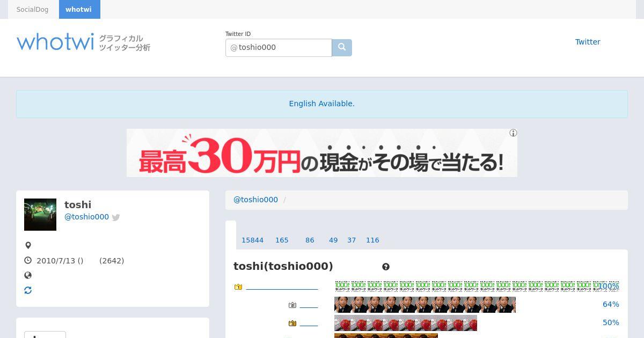The image size is (644, 338).
Task: Switch to the SocialDog tab
Action: click(x=32, y=10)
